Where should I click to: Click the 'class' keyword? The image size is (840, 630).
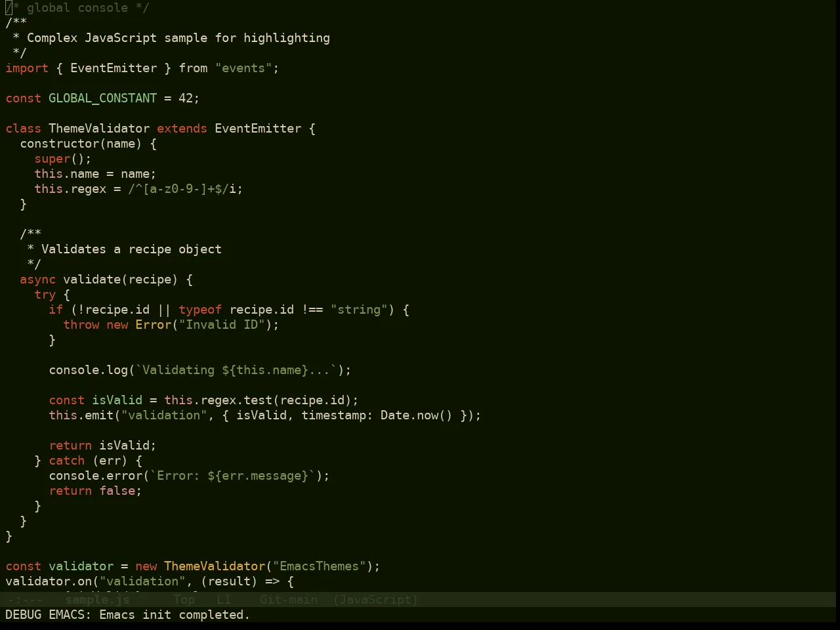(x=23, y=129)
